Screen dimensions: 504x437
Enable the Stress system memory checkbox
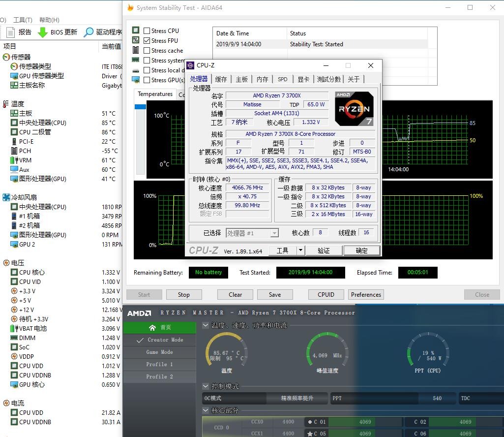point(147,60)
